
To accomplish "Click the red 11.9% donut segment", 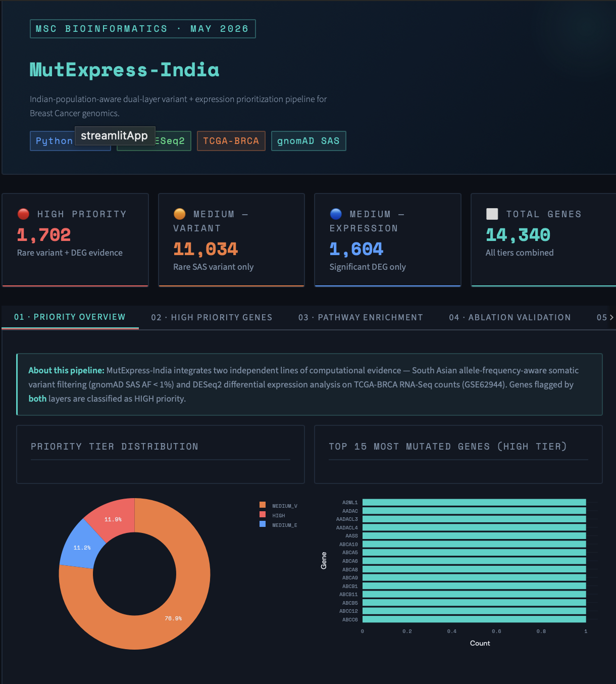I will tap(113, 519).
